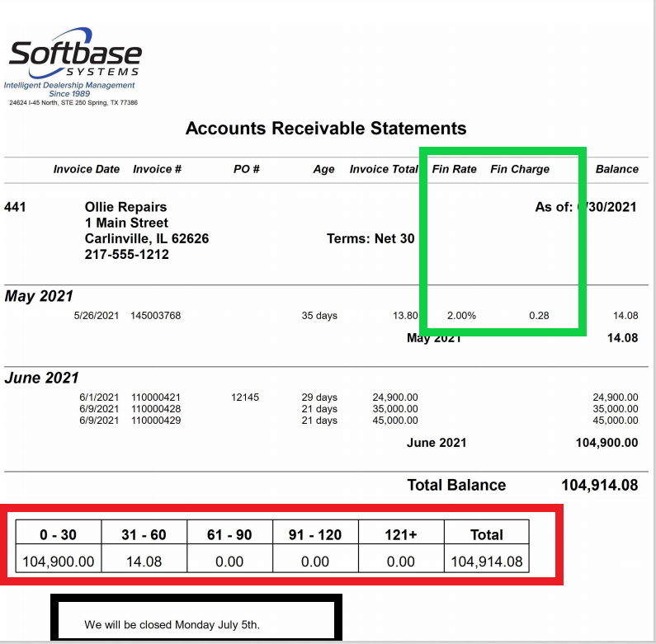Select the Ollie Repairs customer name
Screen dimensions: 656x644
tap(125, 207)
